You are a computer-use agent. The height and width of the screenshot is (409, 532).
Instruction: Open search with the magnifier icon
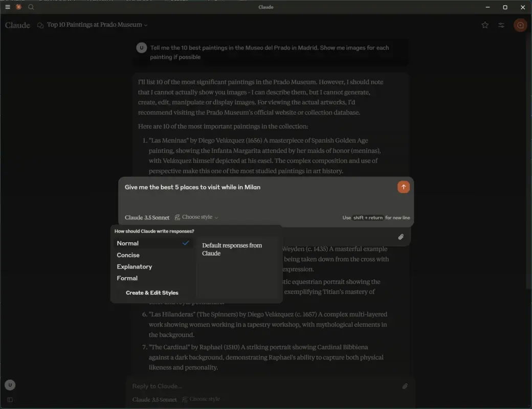[x=31, y=7]
